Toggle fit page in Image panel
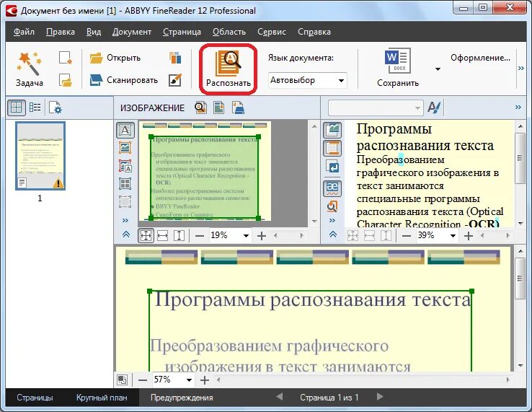 146,236
